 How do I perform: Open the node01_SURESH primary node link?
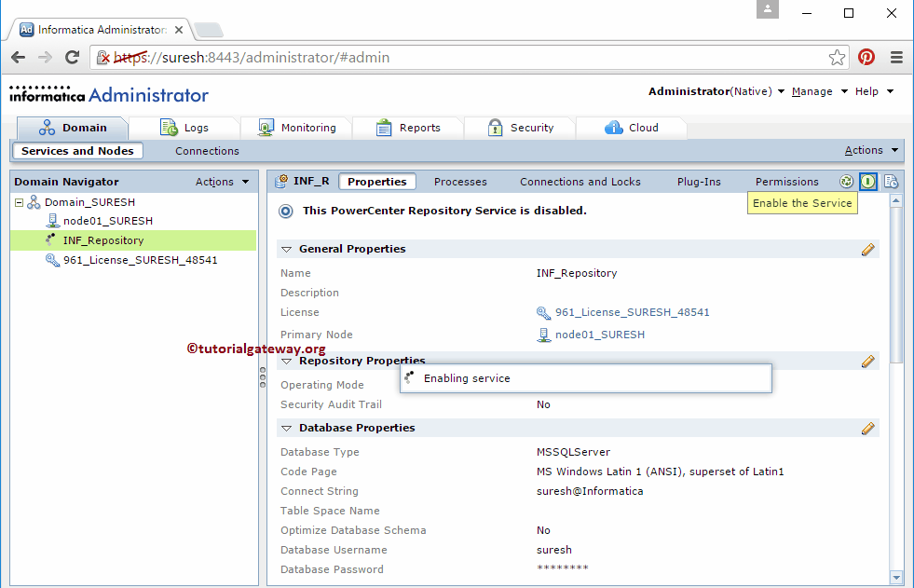[602, 334]
